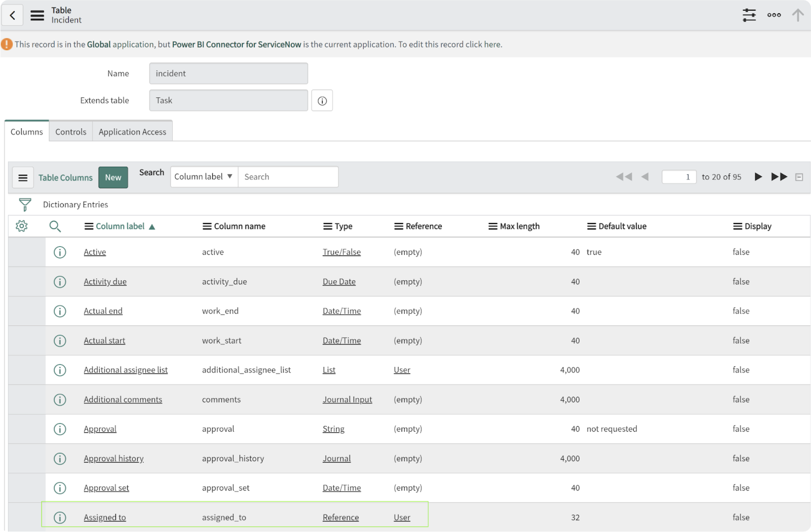This screenshot has width=811, height=532.
Task: Open the Type column header menu
Action: pyautogui.click(x=327, y=226)
